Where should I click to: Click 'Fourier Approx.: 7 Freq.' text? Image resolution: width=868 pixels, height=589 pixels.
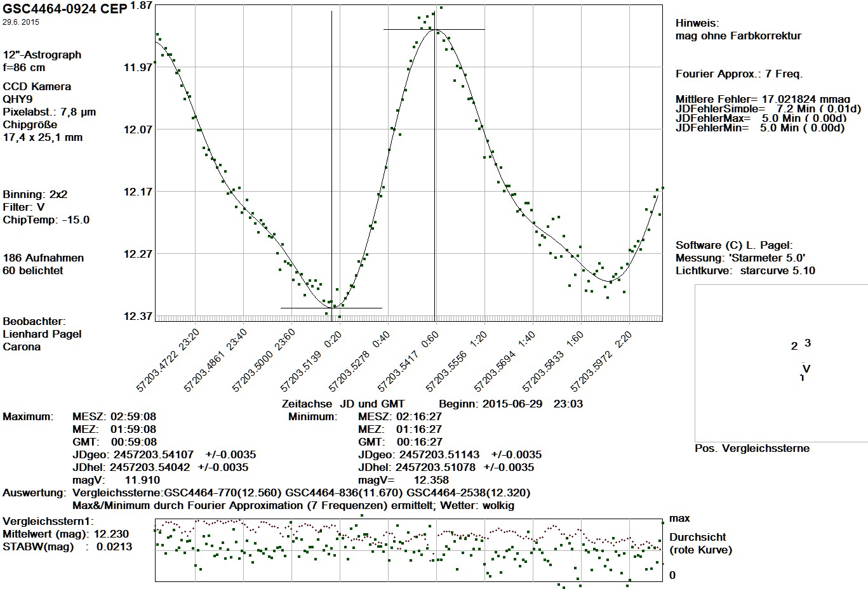click(739, 74)
